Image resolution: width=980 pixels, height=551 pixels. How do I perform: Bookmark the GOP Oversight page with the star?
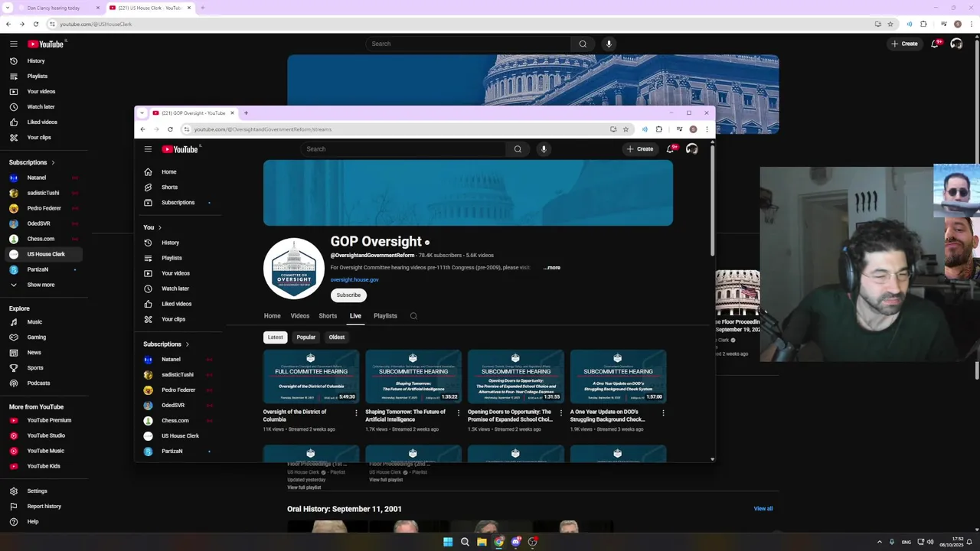click(626, 129)
